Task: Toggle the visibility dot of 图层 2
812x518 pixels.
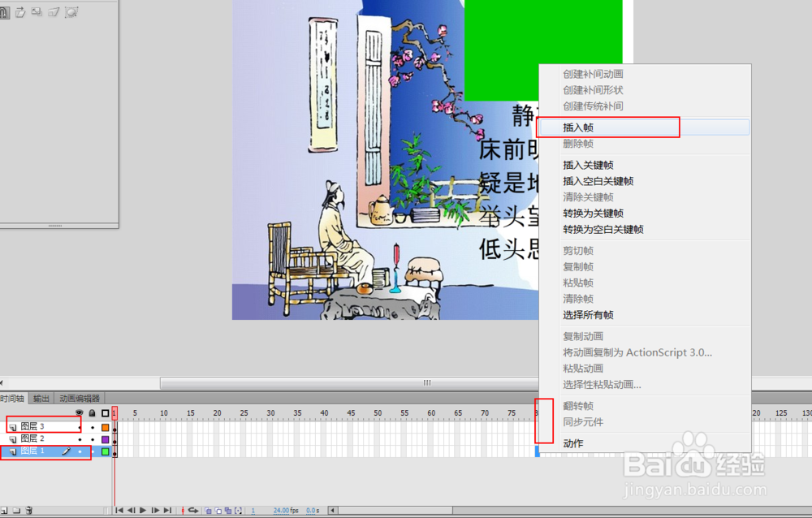Action: [x=80, y=439]
